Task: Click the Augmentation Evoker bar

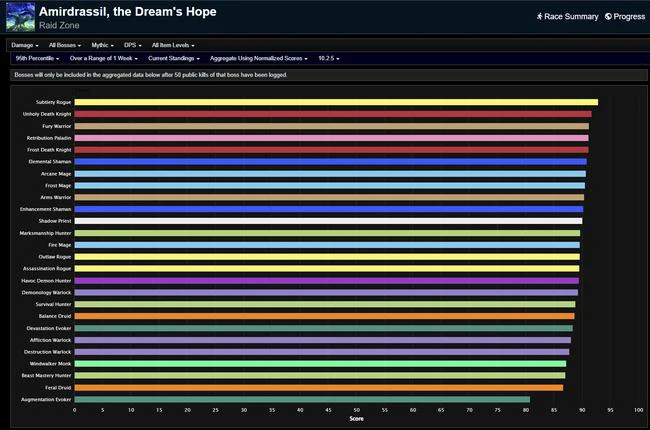Action: tap(302, 400)
